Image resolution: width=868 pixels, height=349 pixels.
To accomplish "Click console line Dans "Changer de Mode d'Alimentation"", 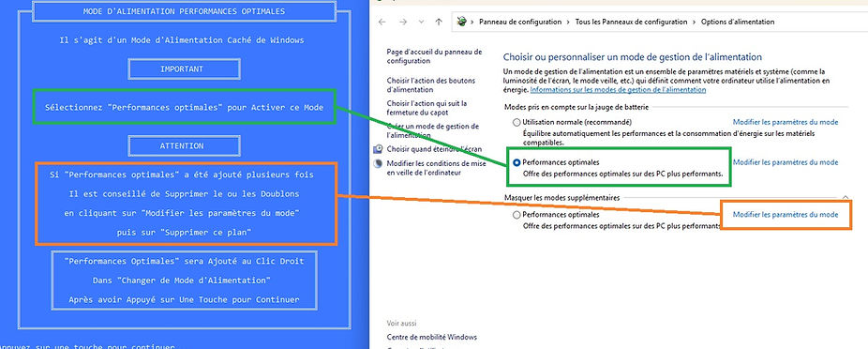I will point(182,281).
